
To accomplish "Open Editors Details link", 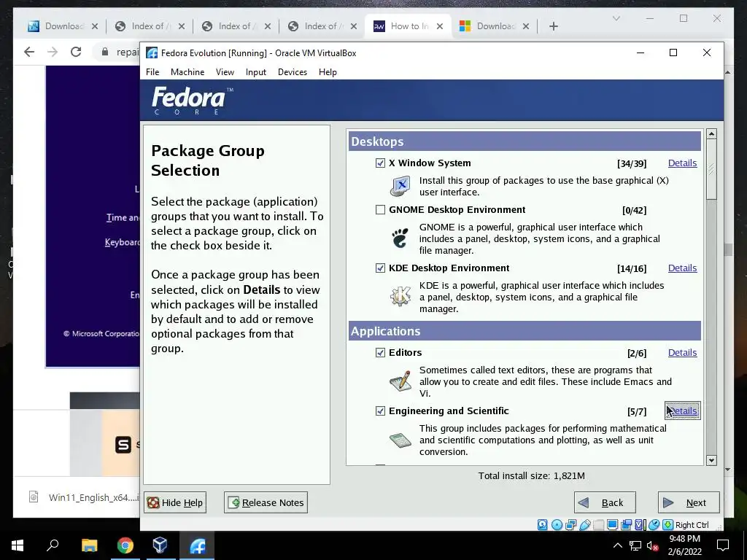I will (x=682, y=352).
